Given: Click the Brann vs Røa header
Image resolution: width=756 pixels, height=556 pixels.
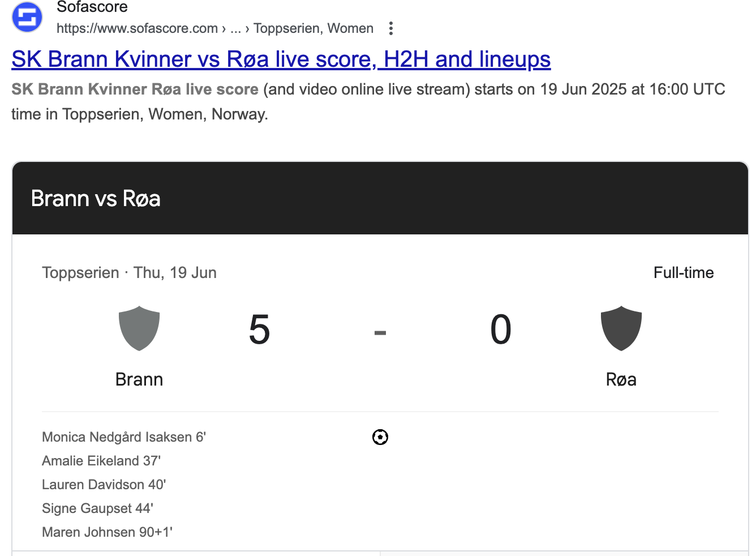Looking at the screenshot, I should coord(96,199).
